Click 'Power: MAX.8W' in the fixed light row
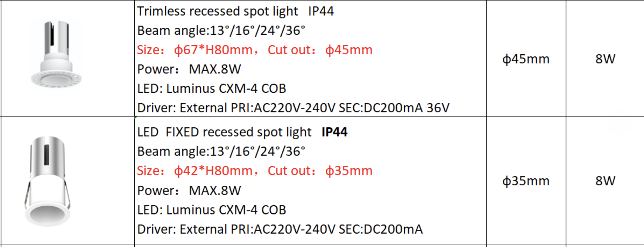This screenshot has width=644, height=247. pyautogui.click(x=189, y=191)
